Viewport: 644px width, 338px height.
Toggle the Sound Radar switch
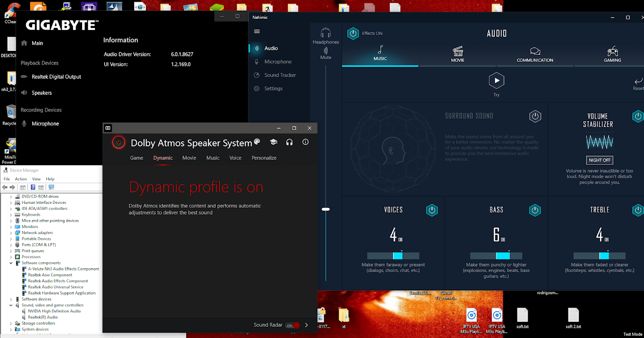click(x=292, y=325)
